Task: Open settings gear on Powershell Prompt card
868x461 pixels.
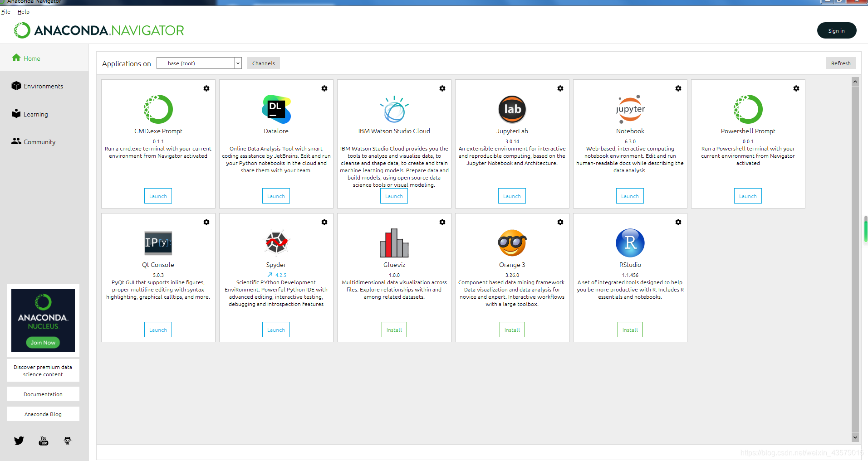Action: pyautogui.click(x=796, y=88)
